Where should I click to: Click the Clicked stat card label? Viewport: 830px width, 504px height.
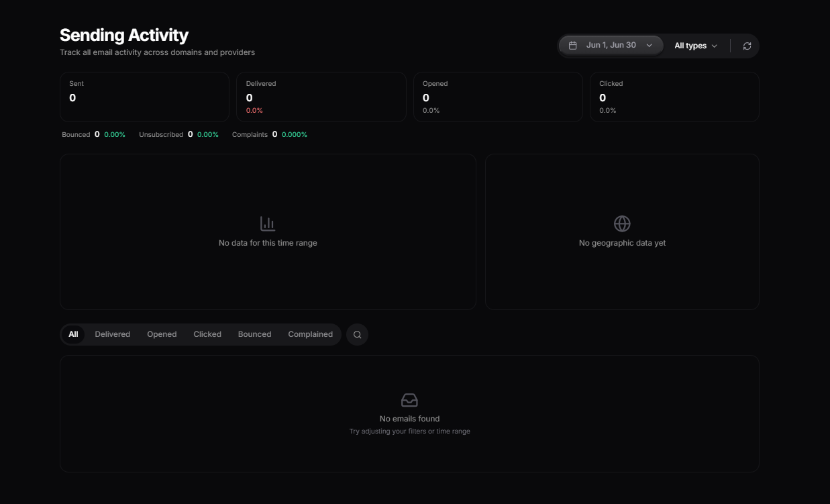[611, 84]
